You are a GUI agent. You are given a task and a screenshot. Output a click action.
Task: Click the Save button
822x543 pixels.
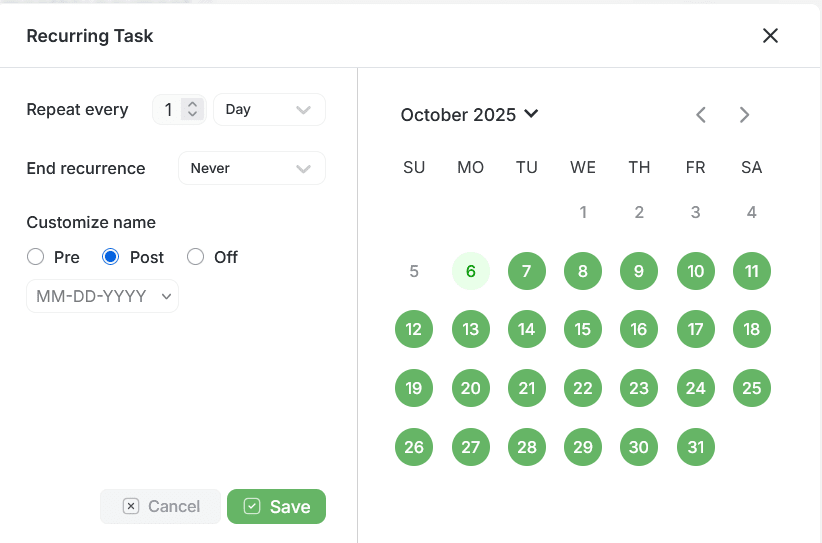[276, 506]
